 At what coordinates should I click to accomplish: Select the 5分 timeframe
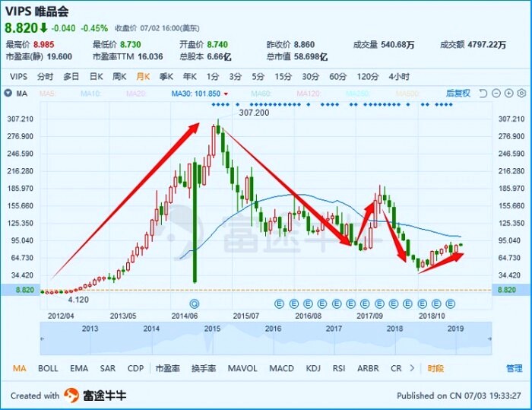coord(258,76)
